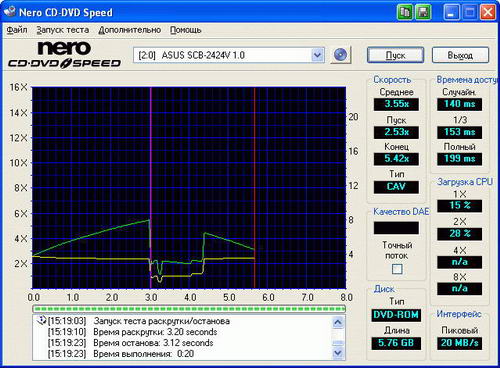This screenshot has height=368, width=500.
Task: Click the end speed value 5.42x
Action: [x=396, y=159]
